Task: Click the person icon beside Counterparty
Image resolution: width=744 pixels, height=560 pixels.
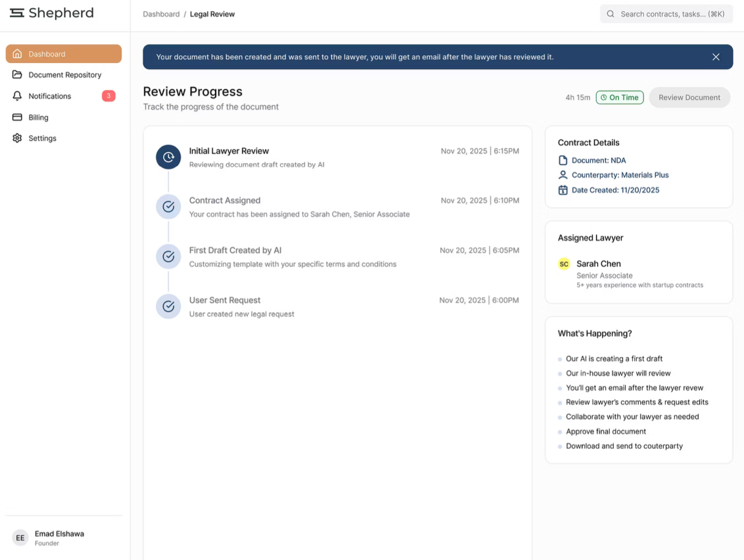Action: point(563,175)
